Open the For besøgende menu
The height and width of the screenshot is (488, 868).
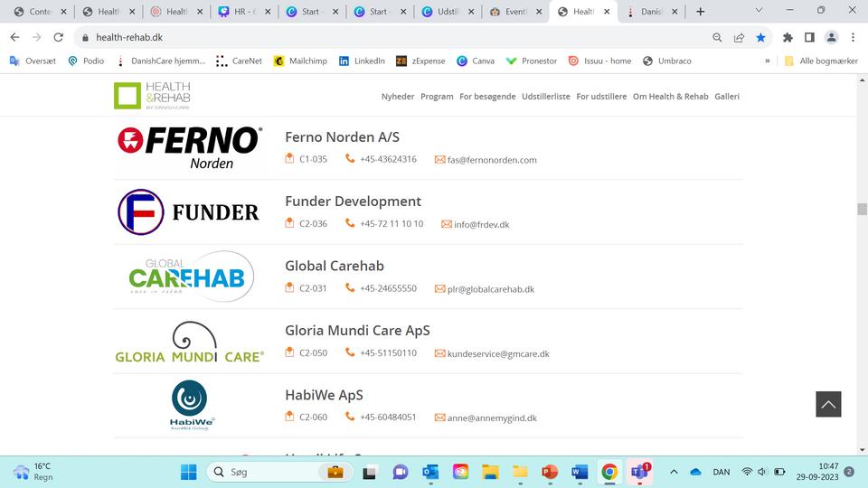coord(487,97)
